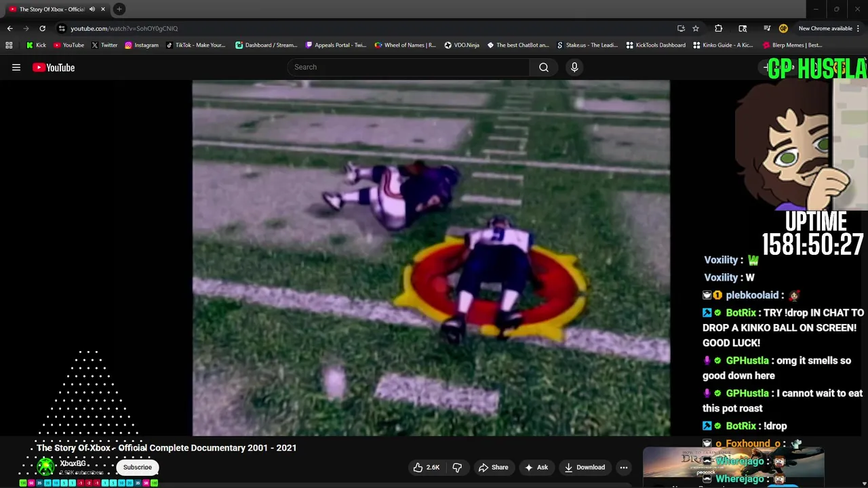
Task: Bookmark this page with the star icon
Action: (x=696, y=28)
